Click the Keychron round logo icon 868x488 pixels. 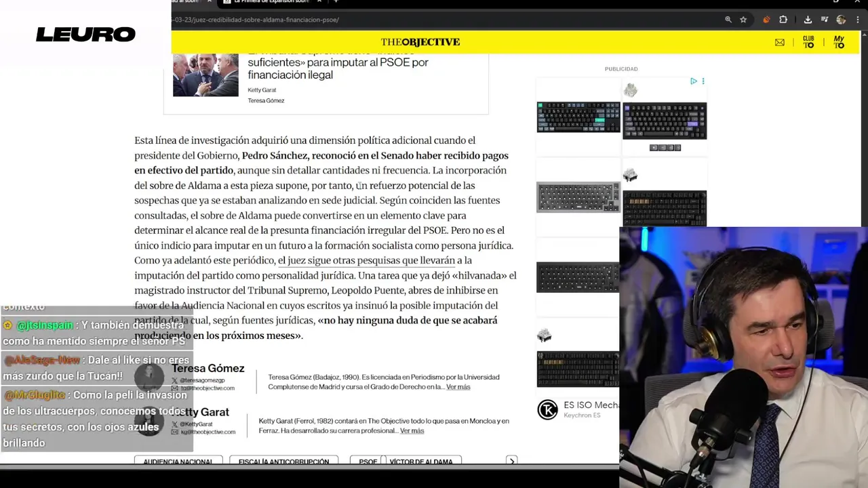click(x=547, y=409)
